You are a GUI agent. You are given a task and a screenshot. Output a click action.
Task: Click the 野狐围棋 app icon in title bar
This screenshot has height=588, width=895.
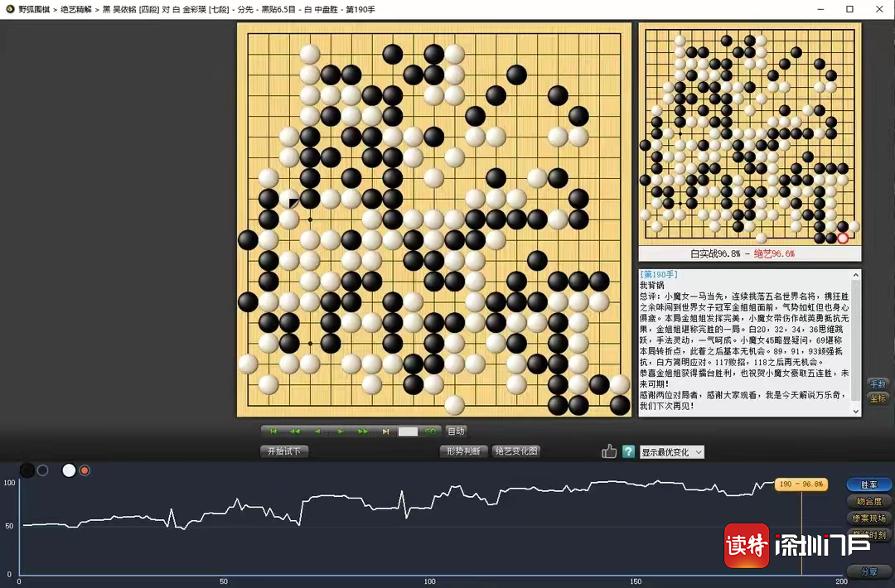(10, 9)
